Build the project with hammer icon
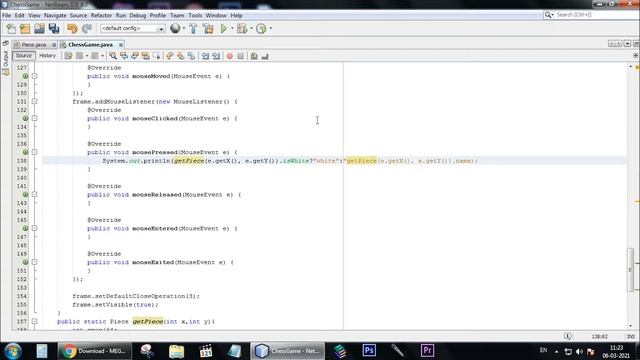The image size is (640, 360). point(193,29)
